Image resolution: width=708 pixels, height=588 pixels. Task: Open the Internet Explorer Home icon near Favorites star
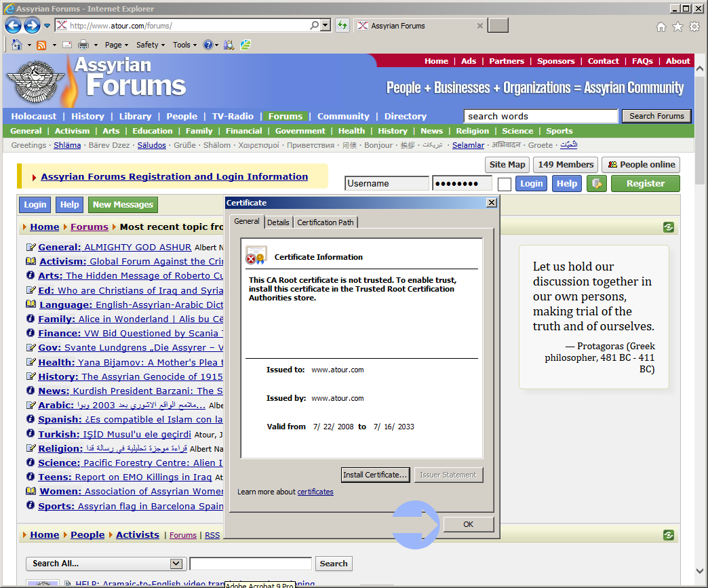point(661,27)
